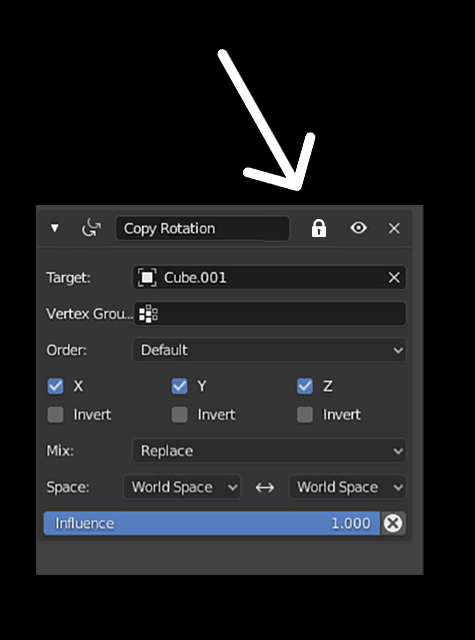Click the Copy Rotation constraint type icon
This screenshot has width=475, height=640.
coord(91,228)
